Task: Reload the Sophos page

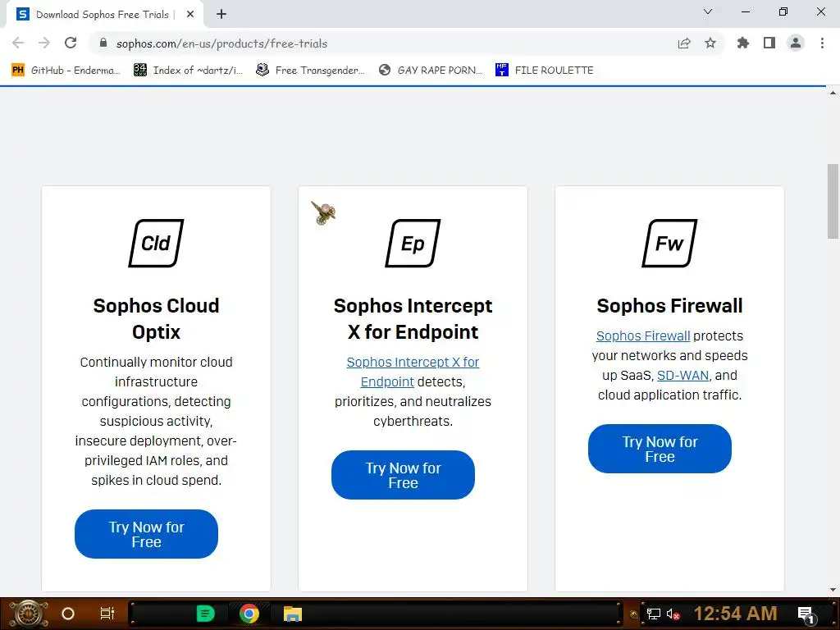Action: point(71,43)
